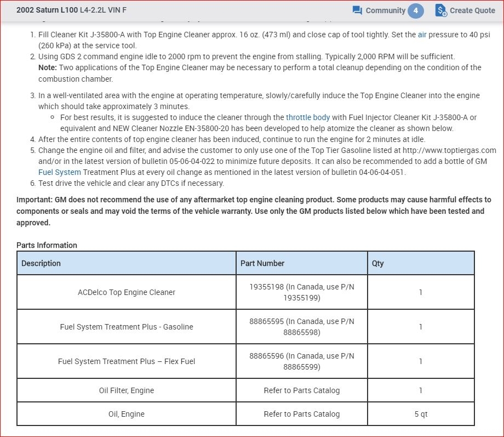
Task: Open the 'Fuel System' treatment link
Action: [x=60, y=172]
